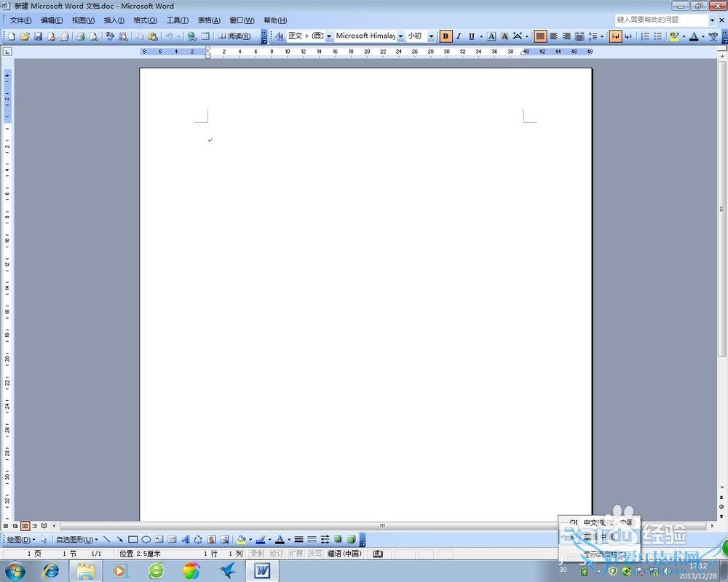The height and width of the screenshot is (582, 728).
Task: Switch to the print layout view button
Action: (25, 526)
